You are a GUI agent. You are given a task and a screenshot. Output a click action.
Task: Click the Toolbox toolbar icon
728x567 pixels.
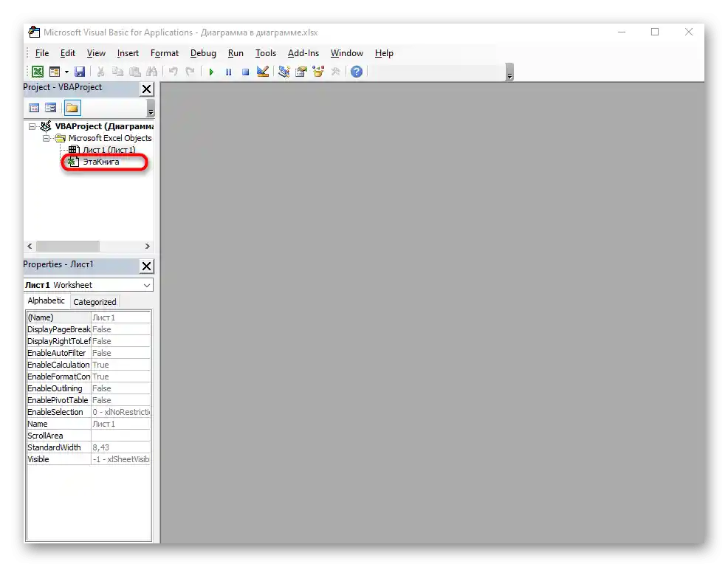pyautogui.click(x=335, y=72)
